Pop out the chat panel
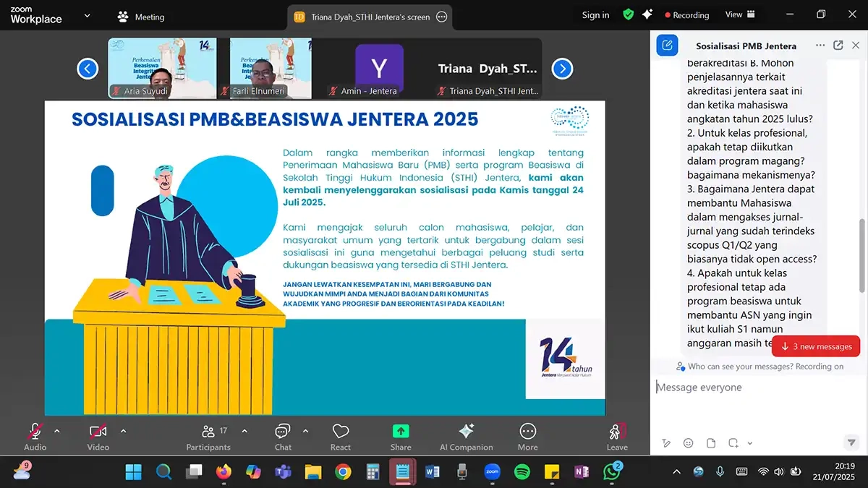The height and width of the screenshot is (488, 868). pyautogui.click(x=838, y=45)
